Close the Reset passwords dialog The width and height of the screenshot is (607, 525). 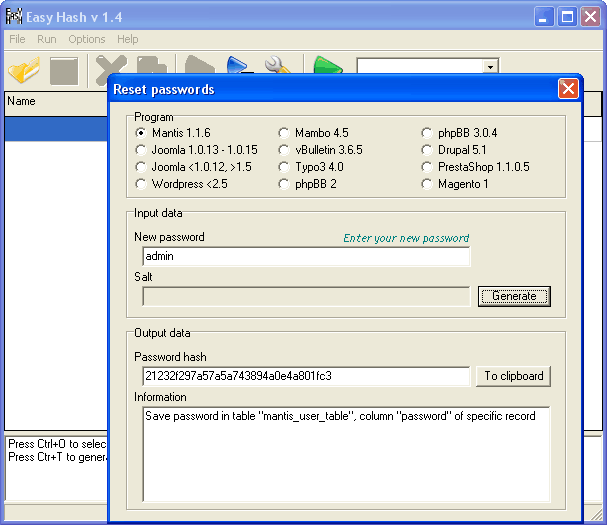point(568,89)
